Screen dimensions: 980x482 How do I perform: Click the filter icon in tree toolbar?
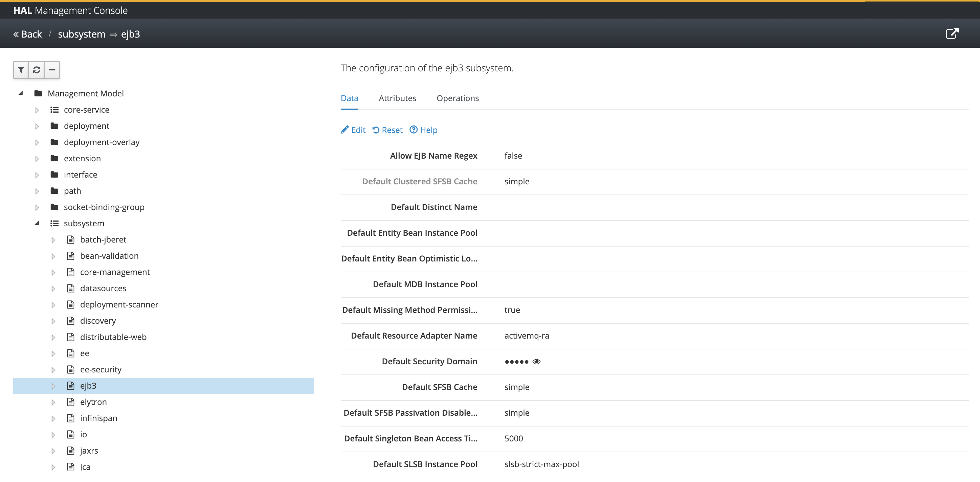pos(21,70)
